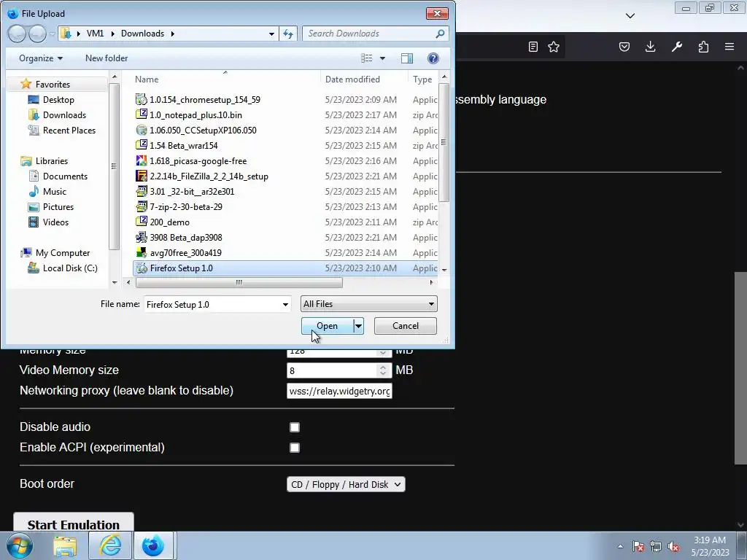The image size is (747, 560).
Task: Click New folder in the toolbar
Action: tap(107, 58)
